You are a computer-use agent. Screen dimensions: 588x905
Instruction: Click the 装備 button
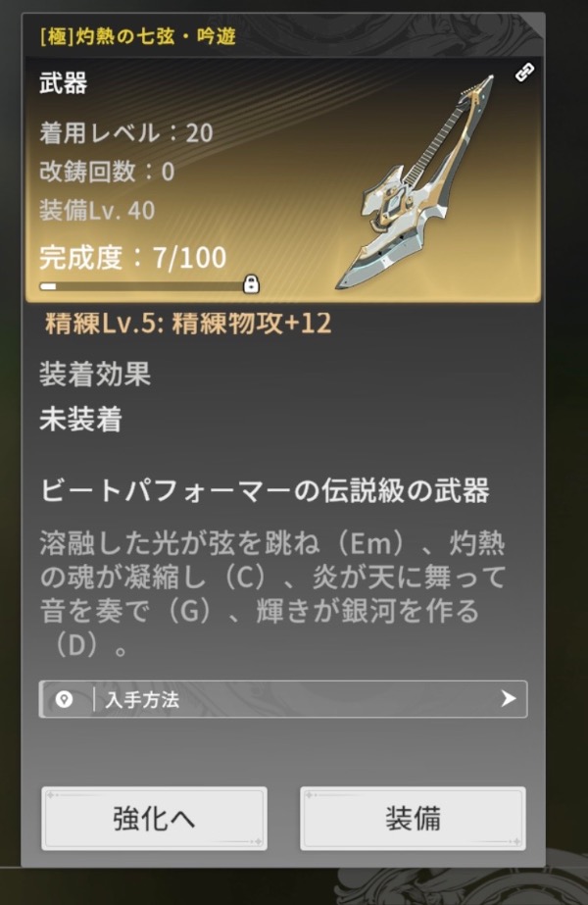[413, 819]
